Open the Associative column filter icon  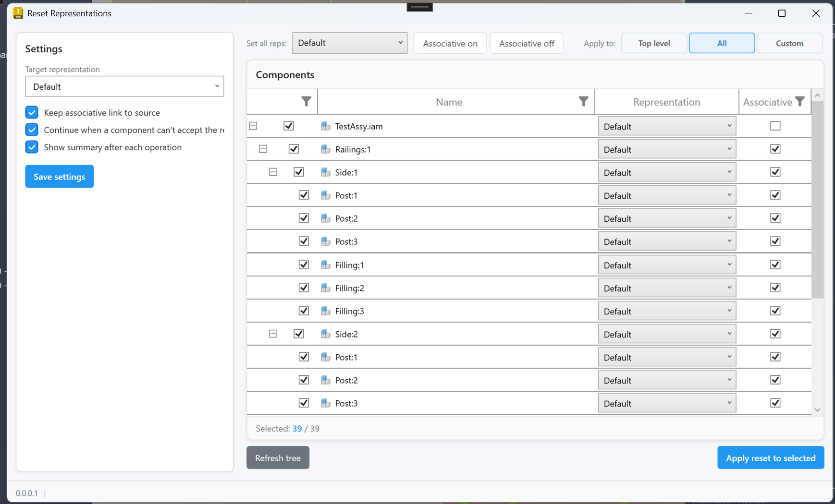pyautogui.click(x=799, y=101)
